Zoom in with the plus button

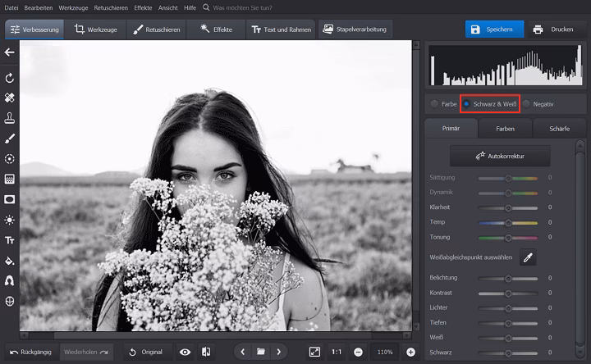(x=410, y=352)
